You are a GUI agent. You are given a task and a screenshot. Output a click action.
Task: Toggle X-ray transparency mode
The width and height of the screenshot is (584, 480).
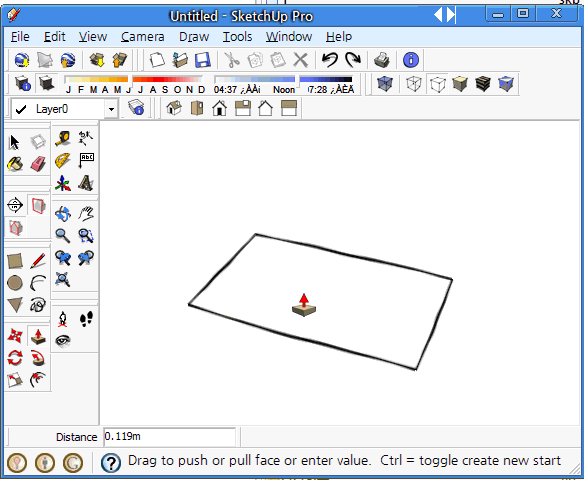click(385, 83)
